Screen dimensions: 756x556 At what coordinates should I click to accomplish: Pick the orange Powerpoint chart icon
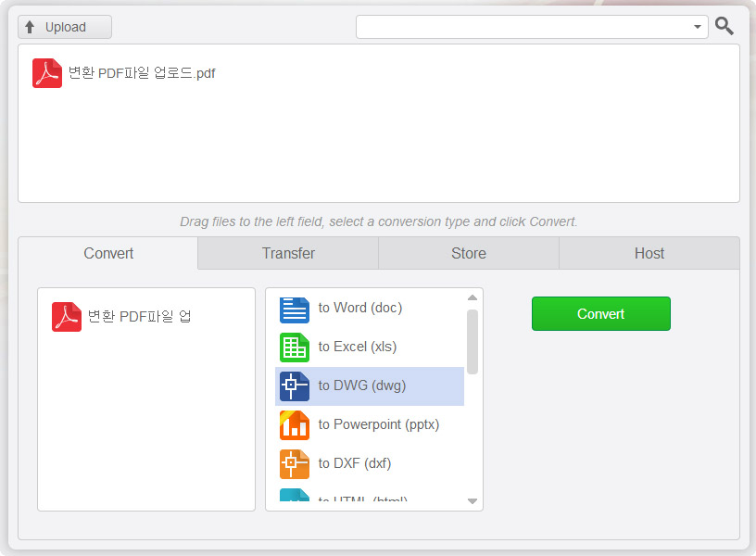(x=295, y=425)
